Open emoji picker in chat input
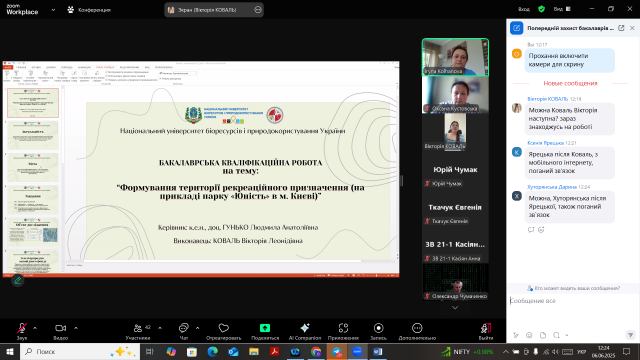The image size is (640, 360). [529, 335]
